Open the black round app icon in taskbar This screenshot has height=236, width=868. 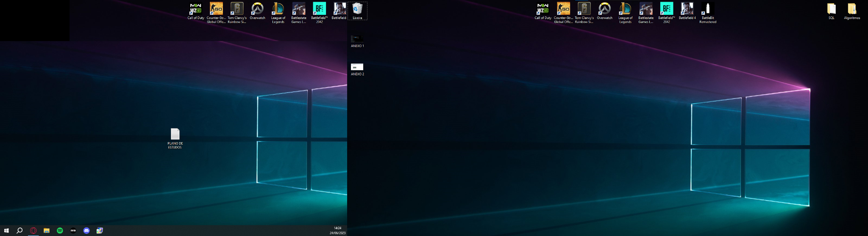[x=73, y=231]
